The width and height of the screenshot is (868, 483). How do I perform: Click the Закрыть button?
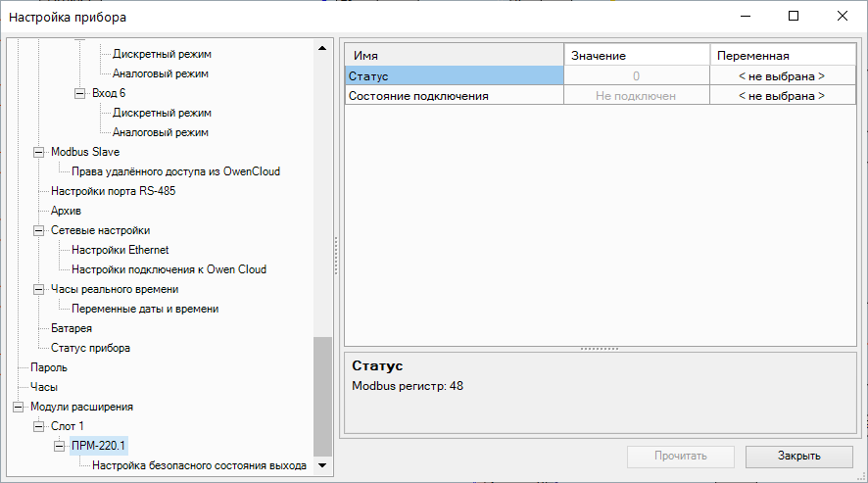(798, 456)
